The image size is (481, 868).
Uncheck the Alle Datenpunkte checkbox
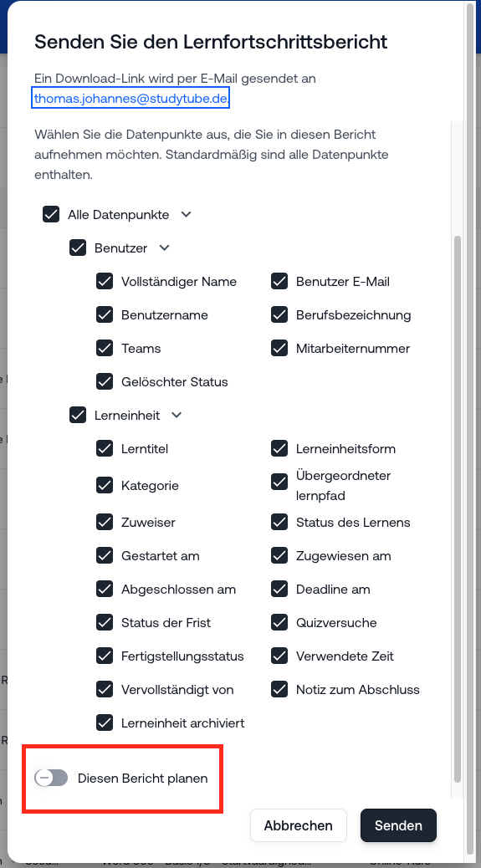click(x=51, y=214)
